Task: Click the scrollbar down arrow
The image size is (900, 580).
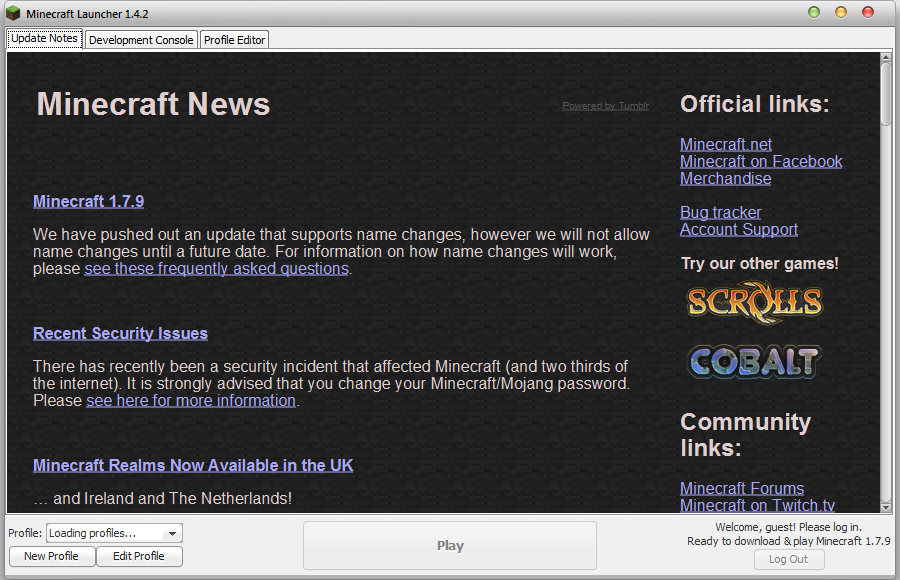Action: point(885,507)
